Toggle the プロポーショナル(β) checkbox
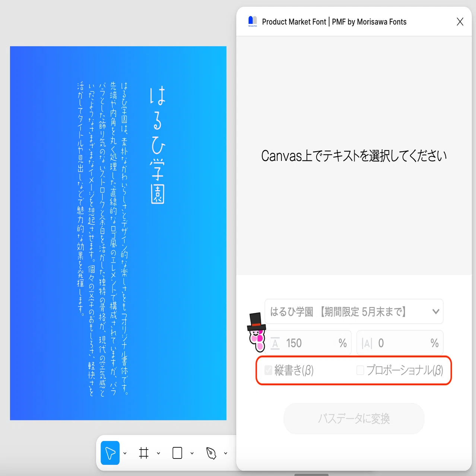 coord(360,370)
